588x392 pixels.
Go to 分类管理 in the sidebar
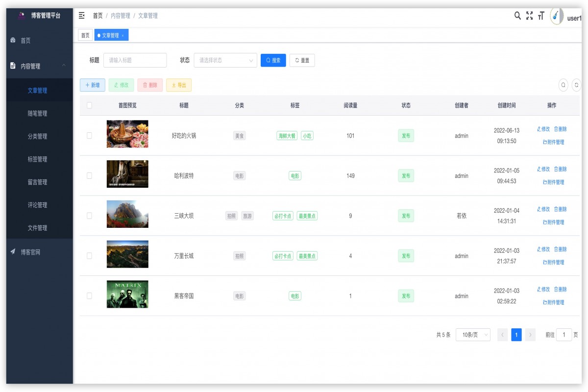(38, 136)
